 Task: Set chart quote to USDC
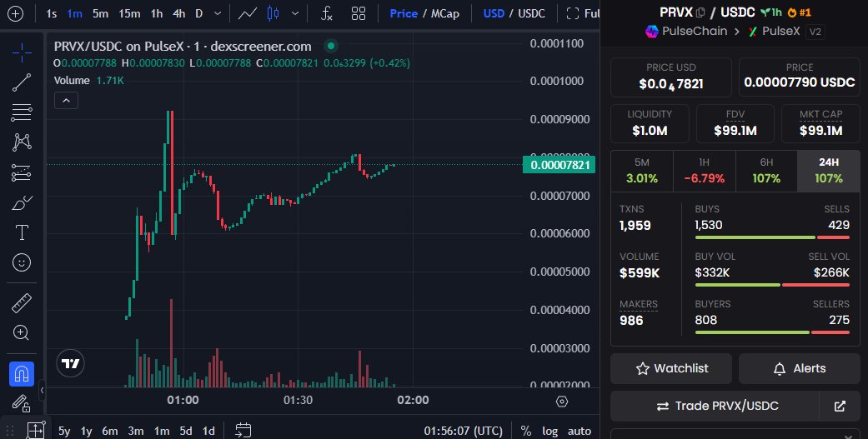[x=531, y=13]
